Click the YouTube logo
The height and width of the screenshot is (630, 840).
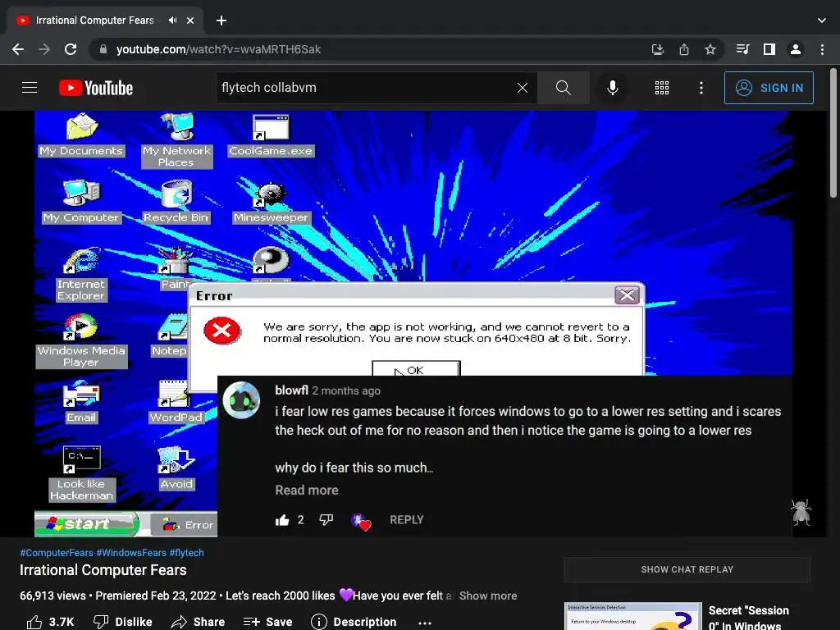[x=96, y=88]
